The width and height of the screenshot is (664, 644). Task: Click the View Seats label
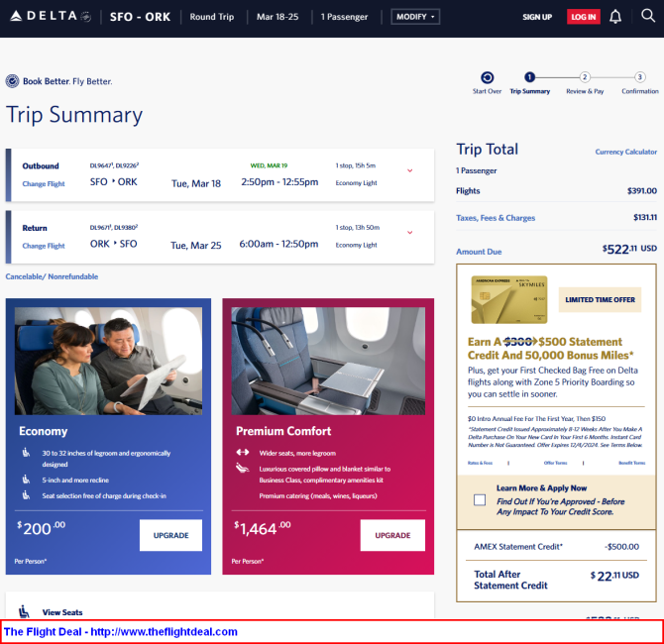[62, 612]
